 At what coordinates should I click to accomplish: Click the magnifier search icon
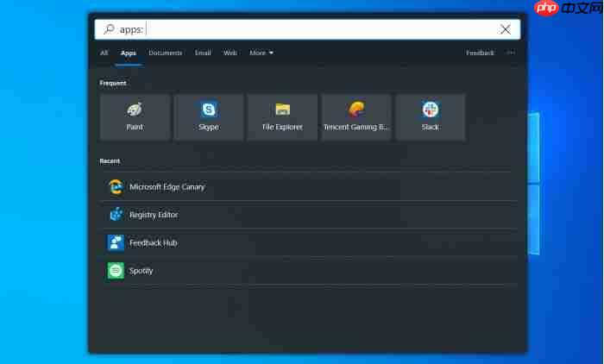click(109, 28)
